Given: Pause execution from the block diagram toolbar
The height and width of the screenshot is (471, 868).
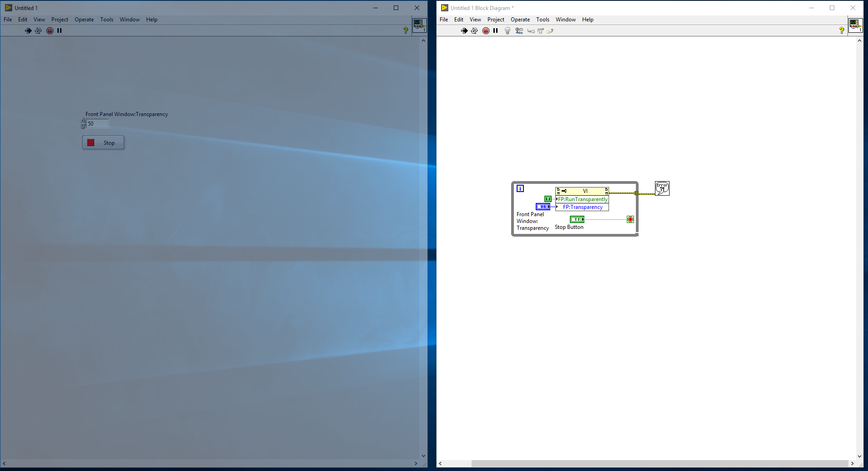Looking at the screenshot, I should (x=496, y=31).
